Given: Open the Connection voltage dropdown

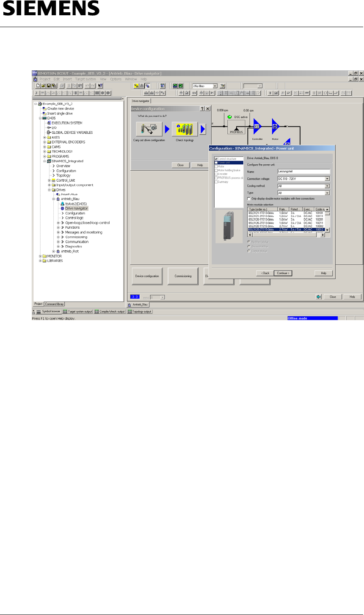Looking at the screenshot, I should 327,179.
